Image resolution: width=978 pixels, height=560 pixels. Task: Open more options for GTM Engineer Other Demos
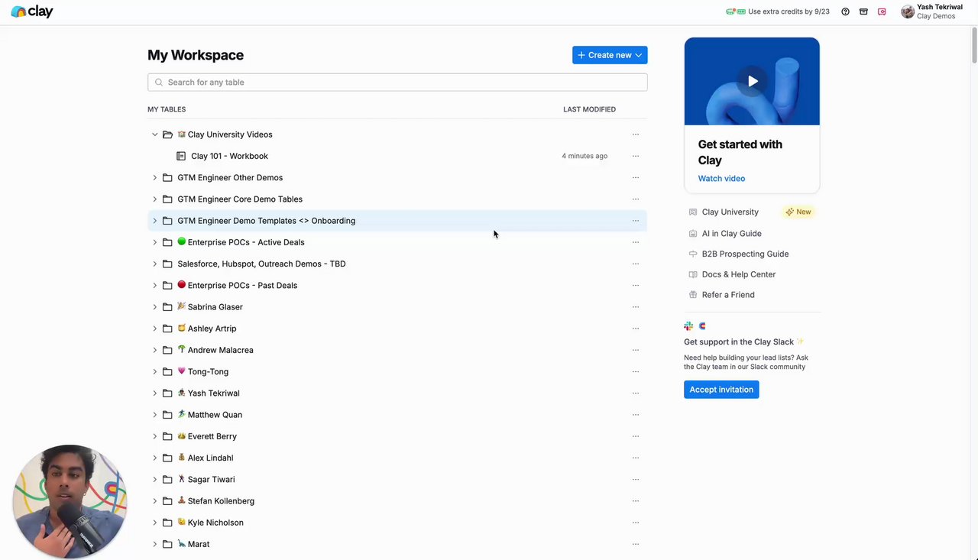point(635,177)
